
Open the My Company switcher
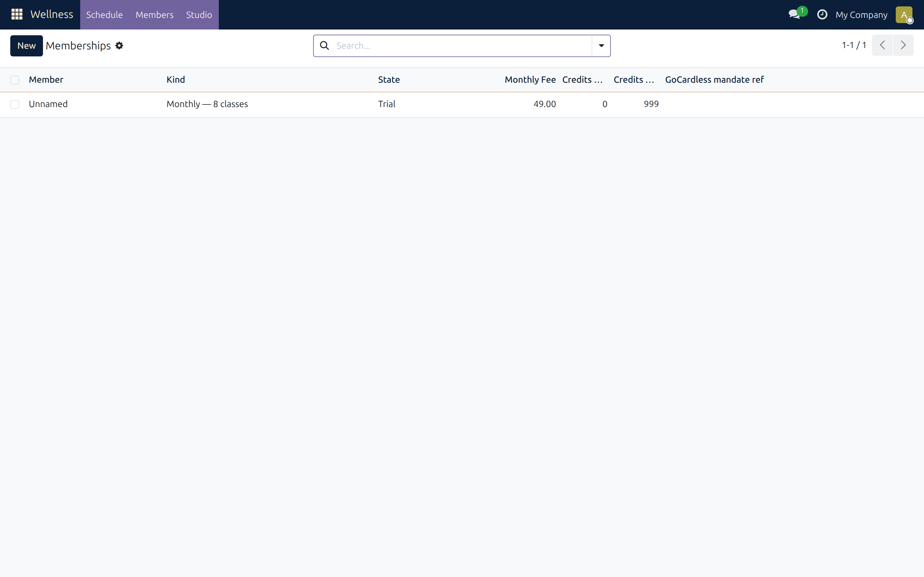[x=861, y=15]
